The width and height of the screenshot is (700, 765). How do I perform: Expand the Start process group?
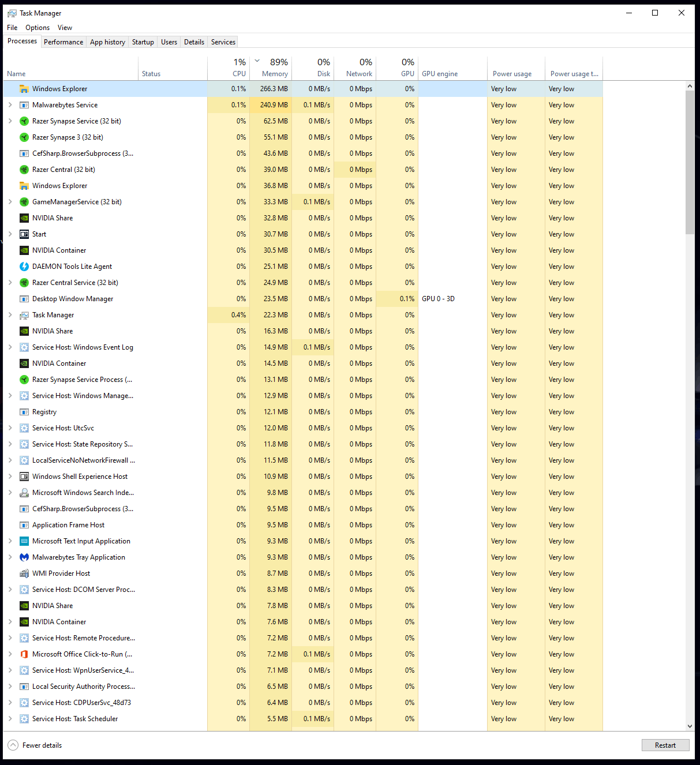coord(10,234)
